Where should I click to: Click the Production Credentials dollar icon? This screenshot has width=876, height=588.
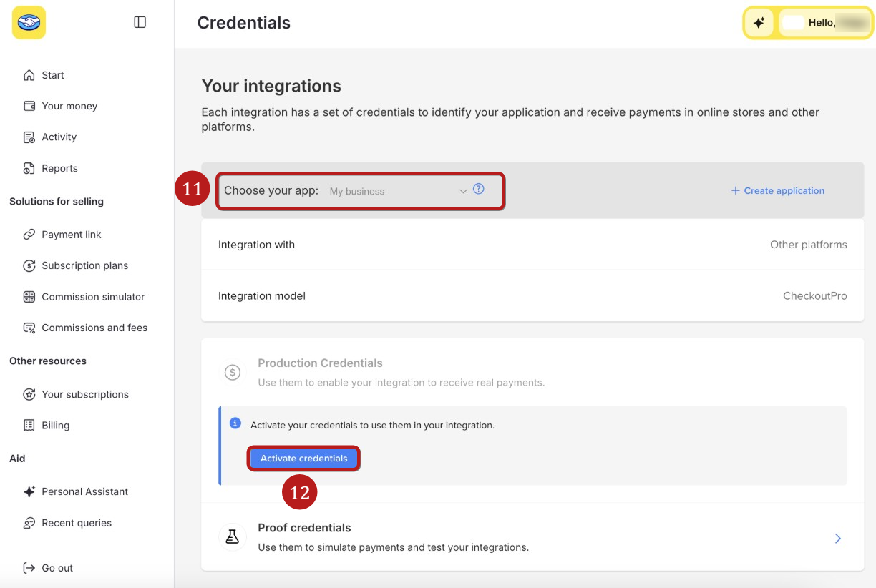232,372
